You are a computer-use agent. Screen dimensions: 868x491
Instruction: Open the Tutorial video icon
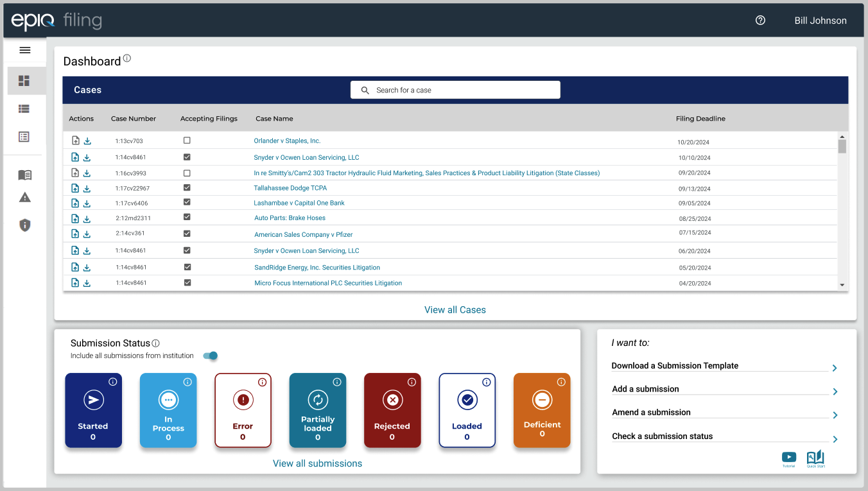[788, 459]
